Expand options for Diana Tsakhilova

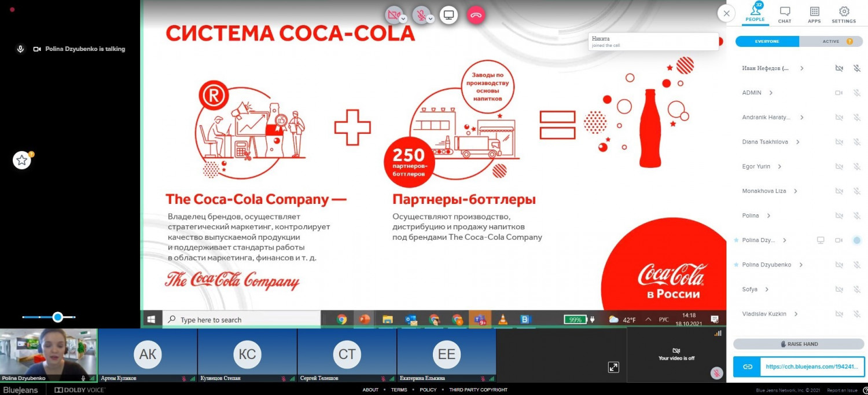[x=797, y=142]
